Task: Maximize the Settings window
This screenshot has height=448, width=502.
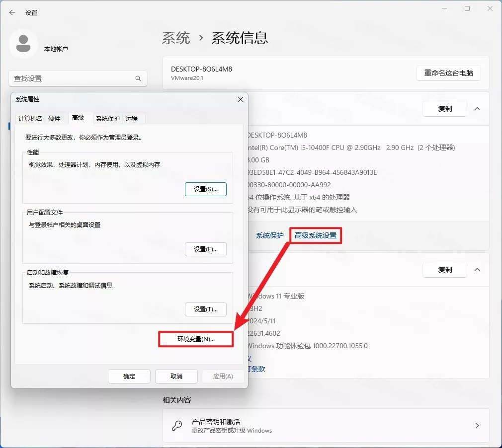Action: (x=467, y=8)
